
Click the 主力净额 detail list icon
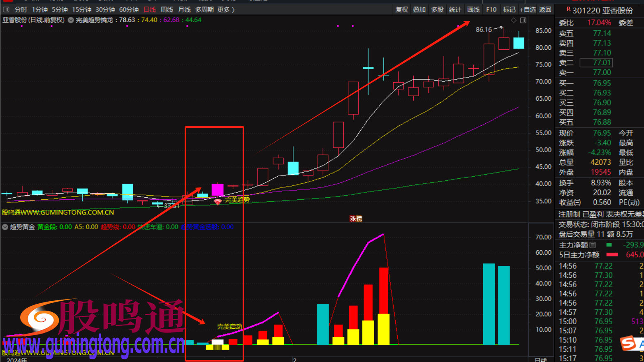coord(593,245)
